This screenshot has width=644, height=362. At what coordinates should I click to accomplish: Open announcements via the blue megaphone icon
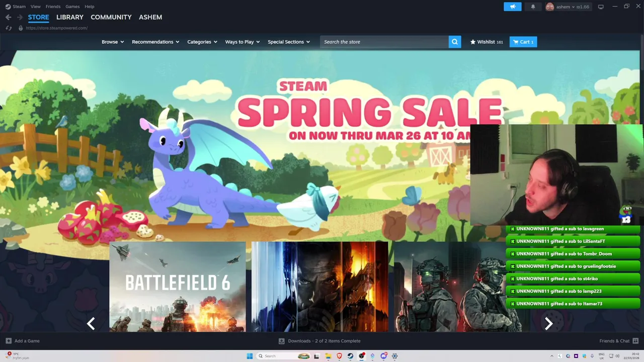tap(513, 7)
